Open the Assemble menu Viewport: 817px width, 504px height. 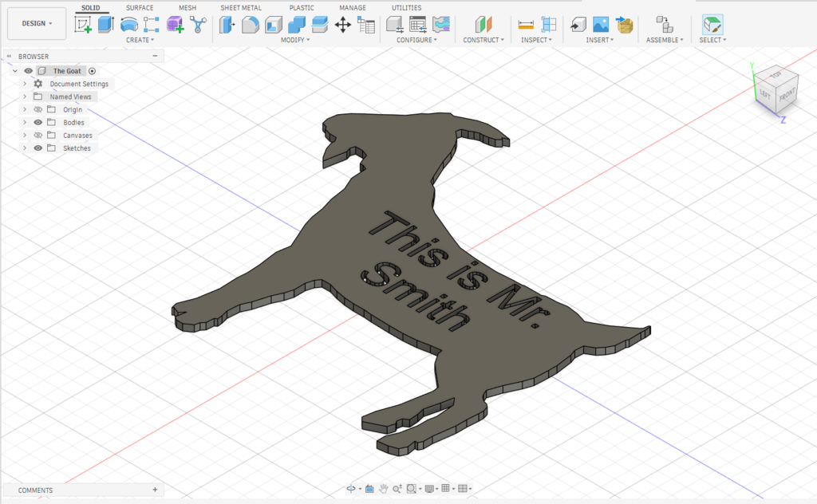tap(665, 40)
